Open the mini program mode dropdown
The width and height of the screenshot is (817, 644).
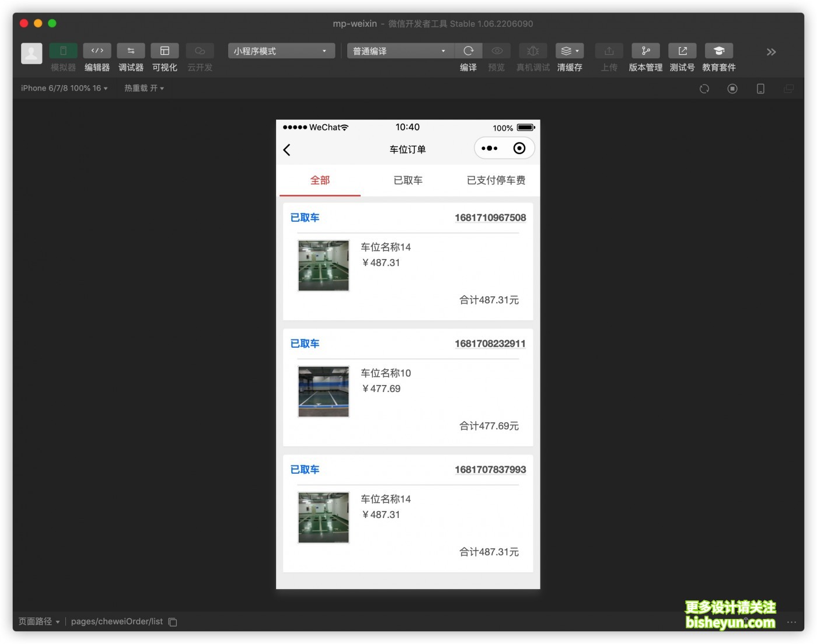[281, 51]
